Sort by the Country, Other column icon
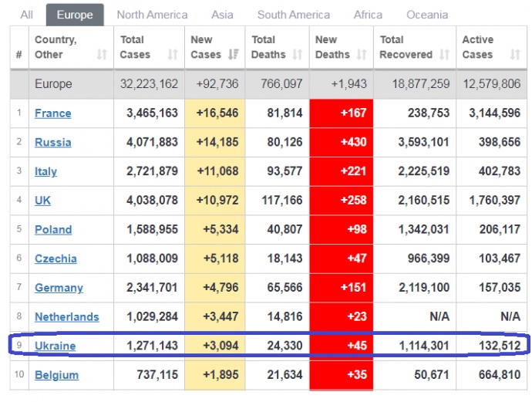Screen dimensions: 532x402 [x=102, y=55]
